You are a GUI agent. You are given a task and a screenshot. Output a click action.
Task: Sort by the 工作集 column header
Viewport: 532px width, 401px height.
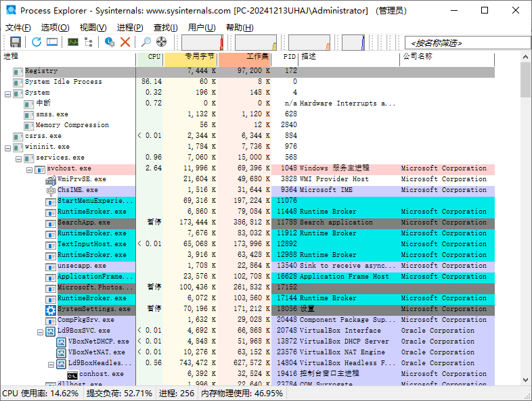[x=244, y=60]
